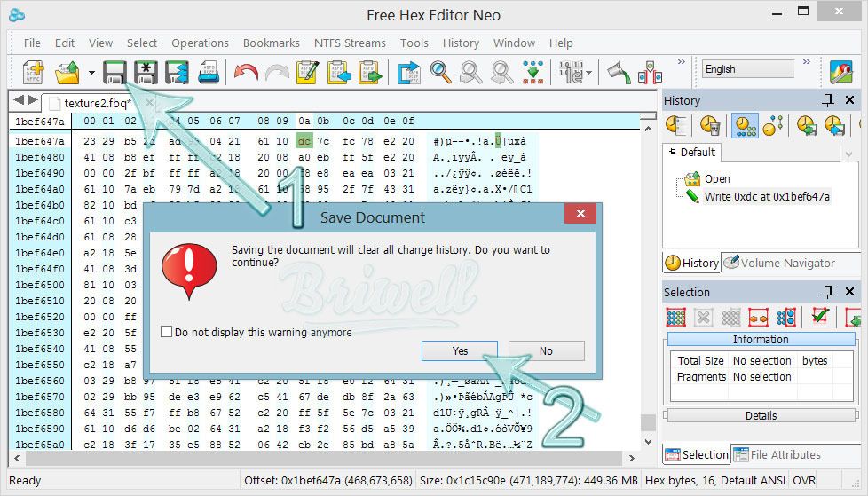Collapse the Information section header
868x496 pixels.
761,339
